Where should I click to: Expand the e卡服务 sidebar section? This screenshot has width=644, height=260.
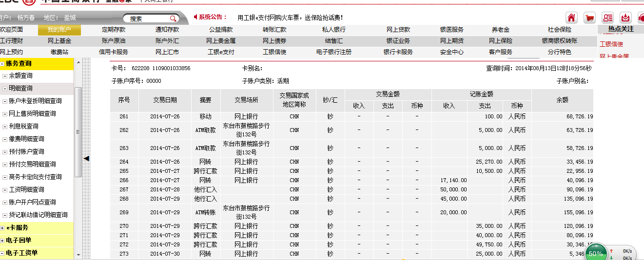point(2,227)
